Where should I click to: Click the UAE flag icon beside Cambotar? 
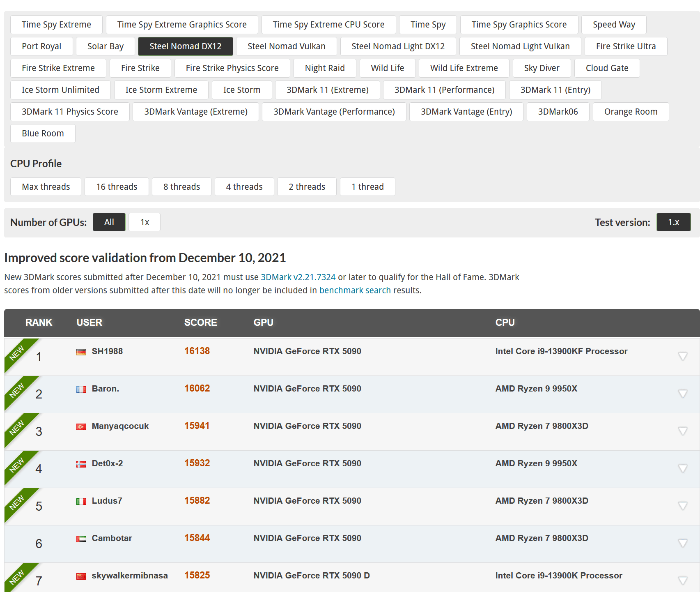(x=81, y=539)
